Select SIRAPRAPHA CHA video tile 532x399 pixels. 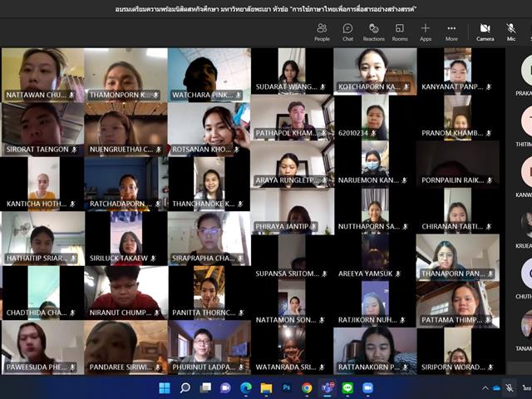pos(209,239)
